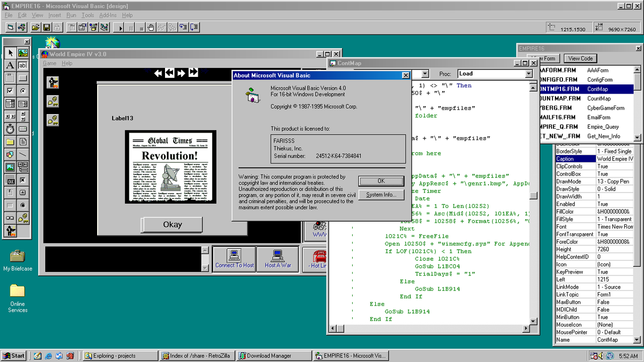644x362 pixels.
Task: Select the Pointer tool in the toolbox
Action: point(10,53)
